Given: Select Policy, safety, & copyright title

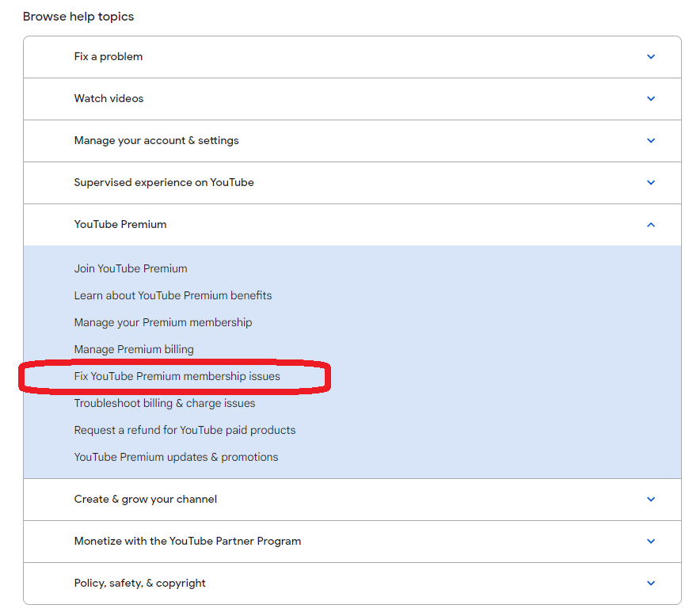Looking at the screenshot, I should [x=139, y=584].
